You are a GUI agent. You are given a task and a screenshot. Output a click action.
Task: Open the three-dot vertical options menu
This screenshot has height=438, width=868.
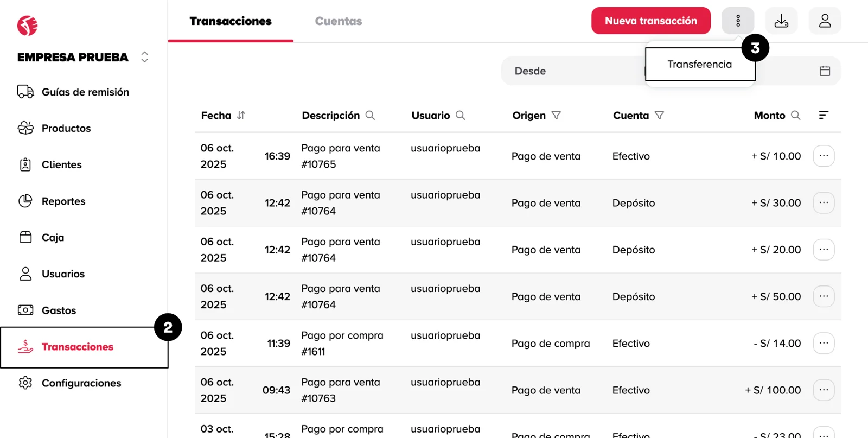(738, 21)
